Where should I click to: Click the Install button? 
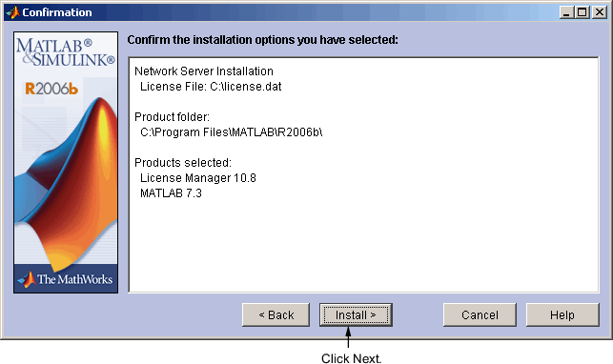tap(356, 314)
